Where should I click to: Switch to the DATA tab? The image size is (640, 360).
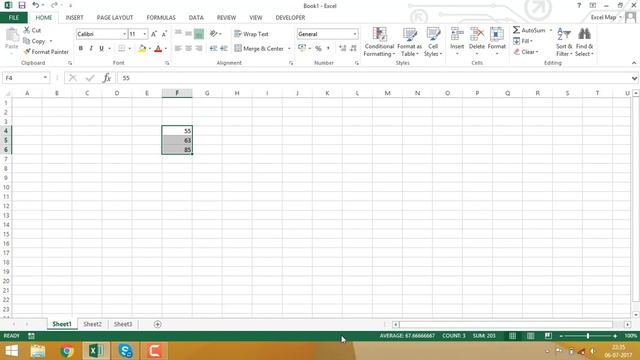pyautogui.click(x=196, y=18)
